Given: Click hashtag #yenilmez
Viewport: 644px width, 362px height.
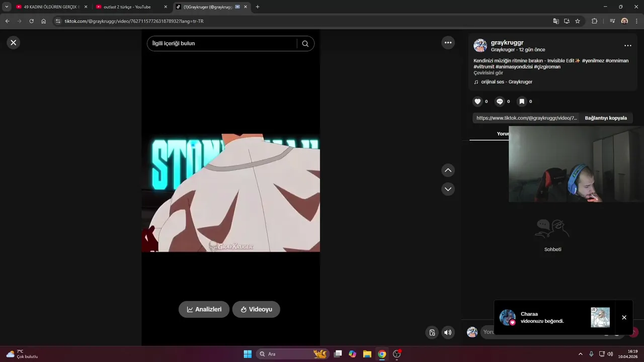Looking at the screenshot, I should pos(592,61).
